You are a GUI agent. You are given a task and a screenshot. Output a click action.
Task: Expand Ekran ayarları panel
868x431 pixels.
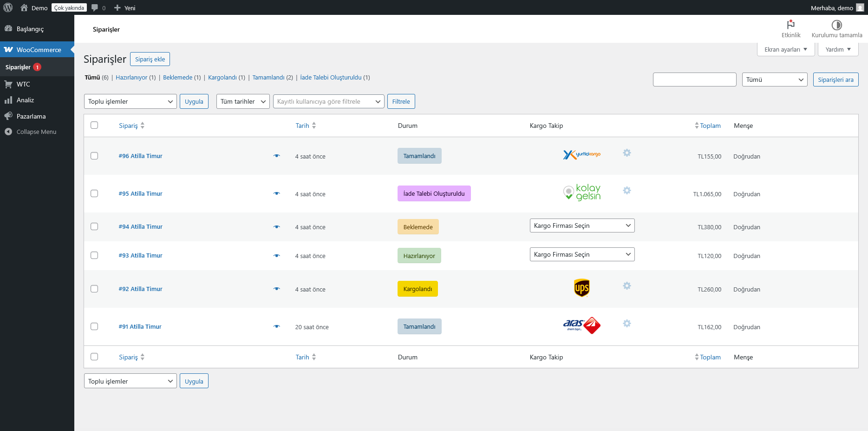click(x=786, y=49)
